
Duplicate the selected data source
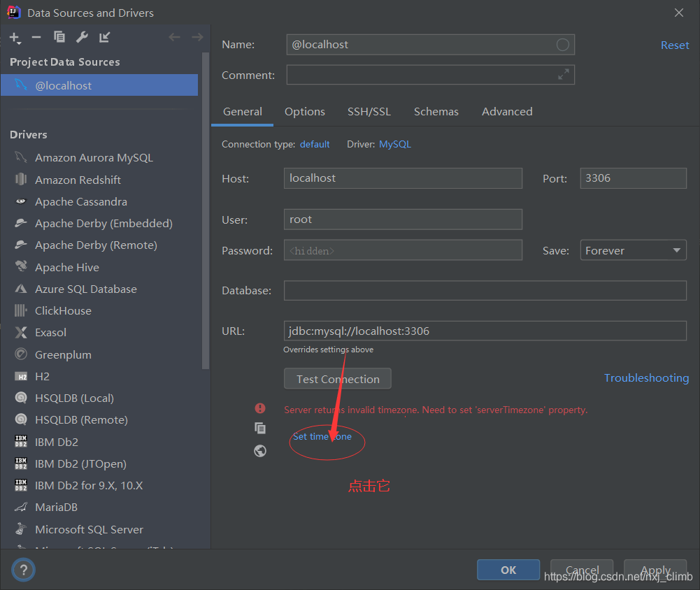[x=59, y=37]
